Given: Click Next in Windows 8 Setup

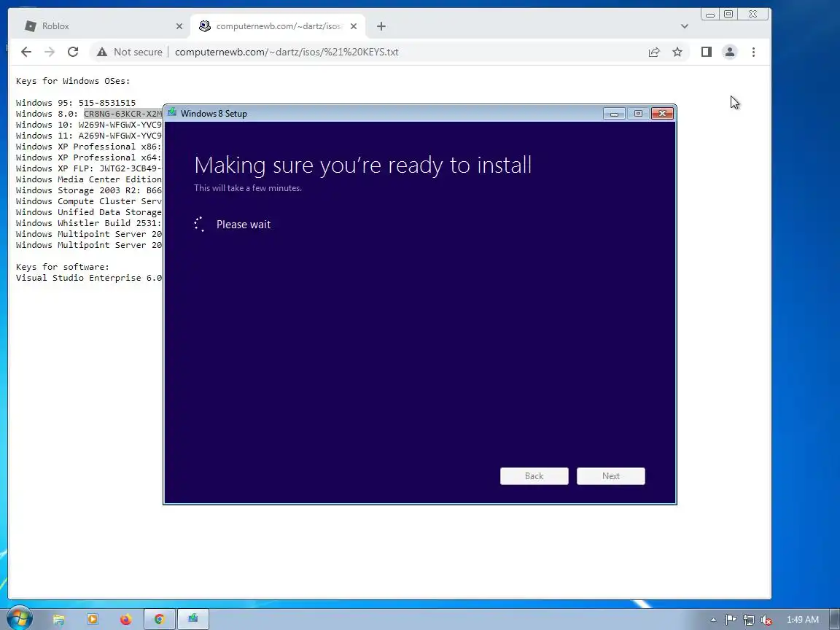Looking at the screenshot, I should [x=611, y=476].
